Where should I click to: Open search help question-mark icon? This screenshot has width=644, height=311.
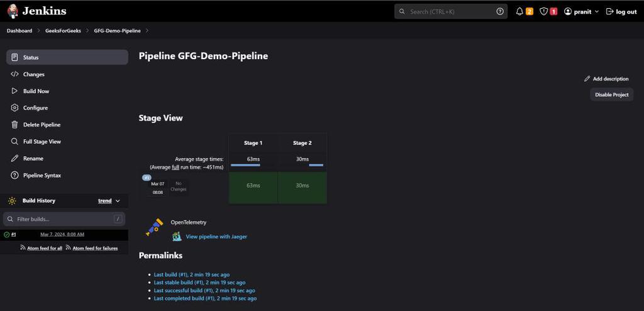coord(500,11)
